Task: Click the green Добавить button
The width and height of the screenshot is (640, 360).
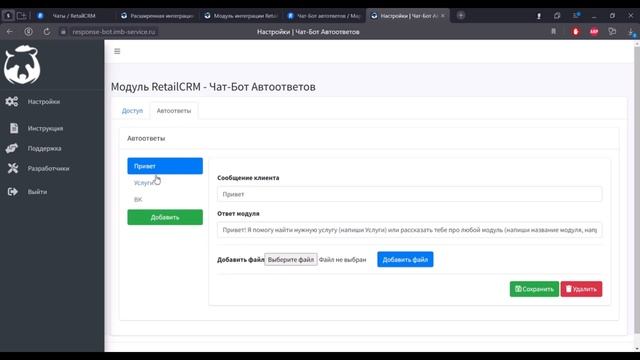Action: [165, 217]
